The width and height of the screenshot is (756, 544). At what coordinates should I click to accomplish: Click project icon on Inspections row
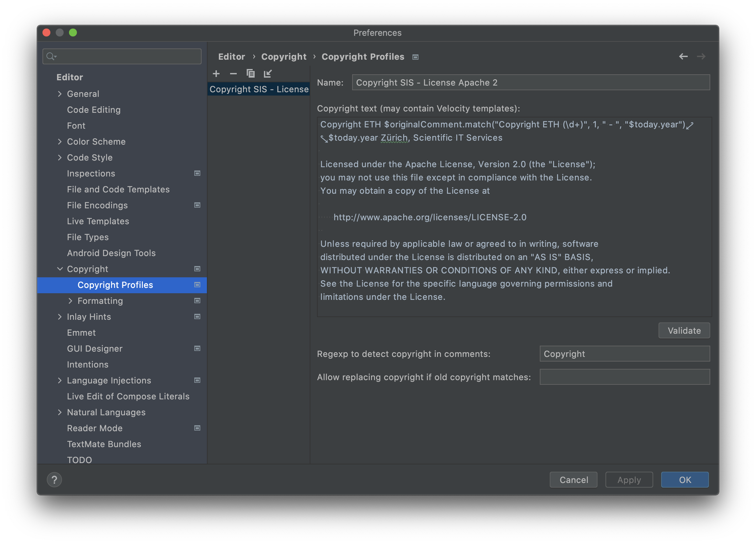pyautogui.click(x=197, y=173)
